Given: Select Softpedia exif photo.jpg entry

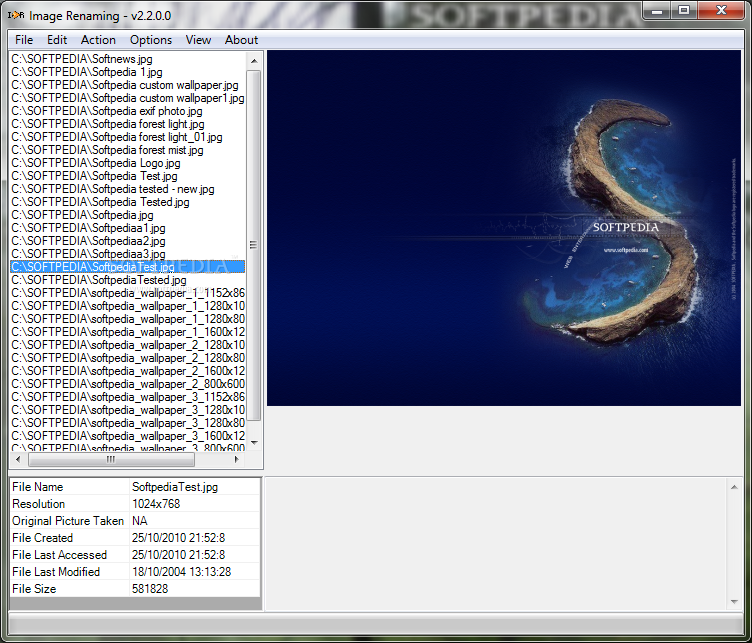Looking at the screenshot, I should pyautogui.click(x=128, y=111).
